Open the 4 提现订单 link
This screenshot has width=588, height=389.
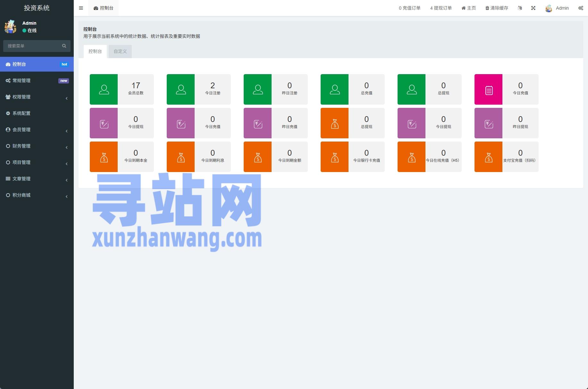pyautogui.click(x=441, y=8)
